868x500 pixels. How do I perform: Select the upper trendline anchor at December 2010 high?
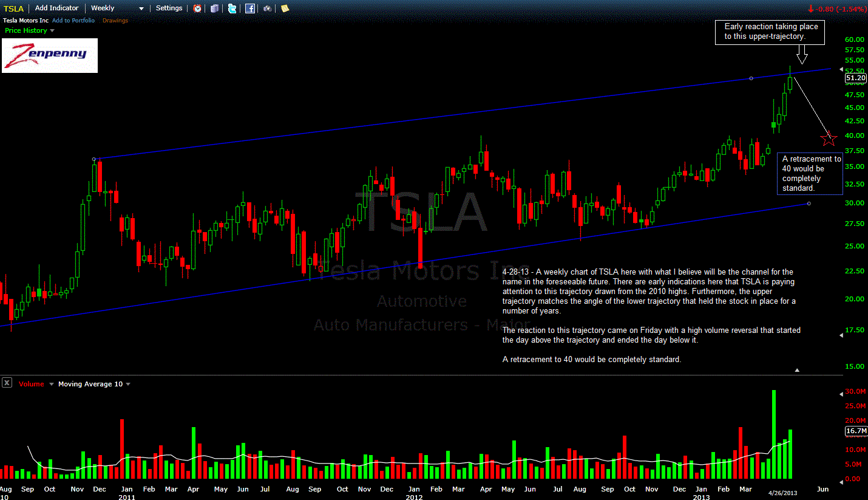(x=94, y=159)
